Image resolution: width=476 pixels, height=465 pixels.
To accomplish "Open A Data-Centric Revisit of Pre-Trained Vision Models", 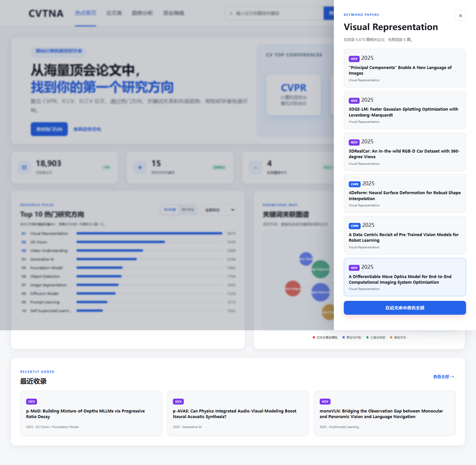I will (x=405, y=235).
